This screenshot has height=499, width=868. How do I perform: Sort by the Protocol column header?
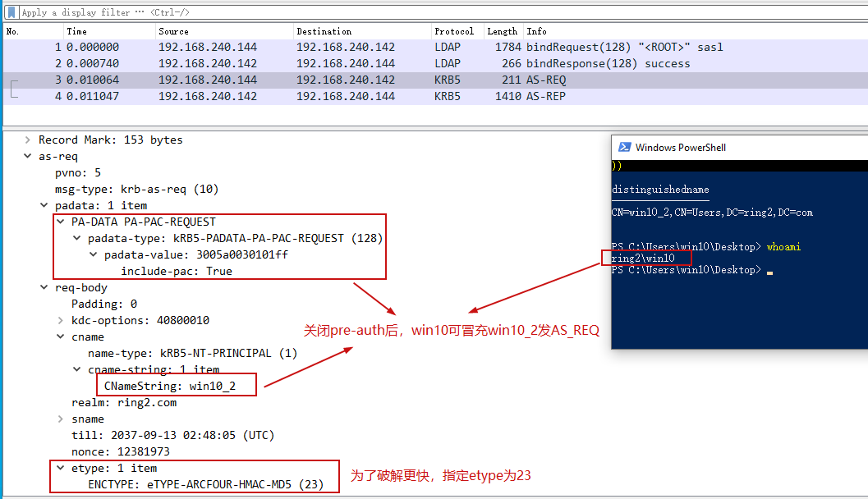pos(454,31)
